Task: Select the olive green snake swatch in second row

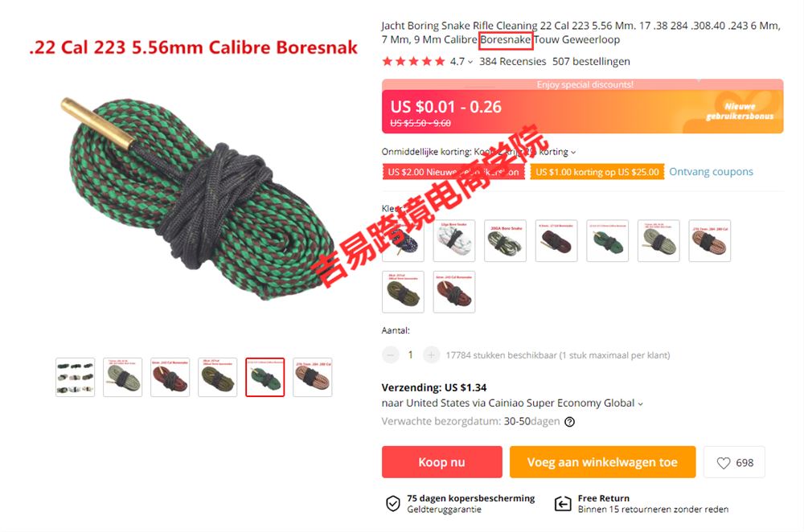Action: click(x=403, y=292)
